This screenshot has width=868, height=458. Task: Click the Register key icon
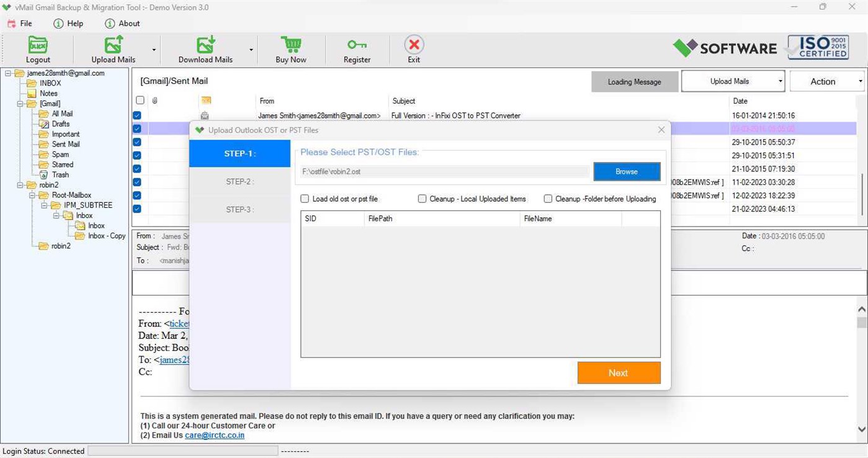[357, 45]
